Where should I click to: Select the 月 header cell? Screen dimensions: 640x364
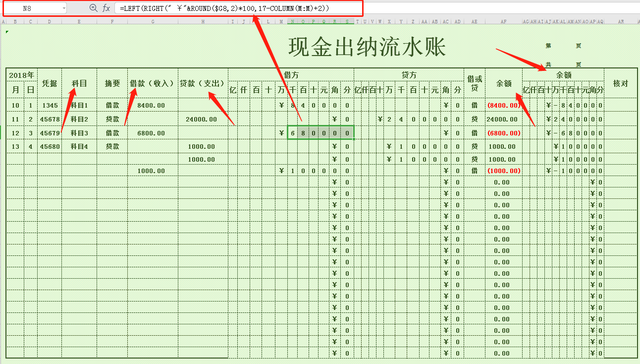[x=15, y=90]
